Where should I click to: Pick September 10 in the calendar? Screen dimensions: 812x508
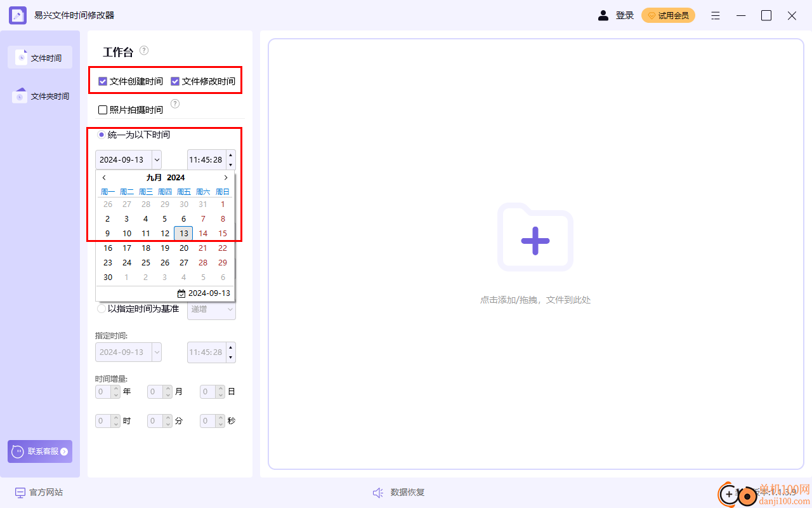[x=127, y=233]
